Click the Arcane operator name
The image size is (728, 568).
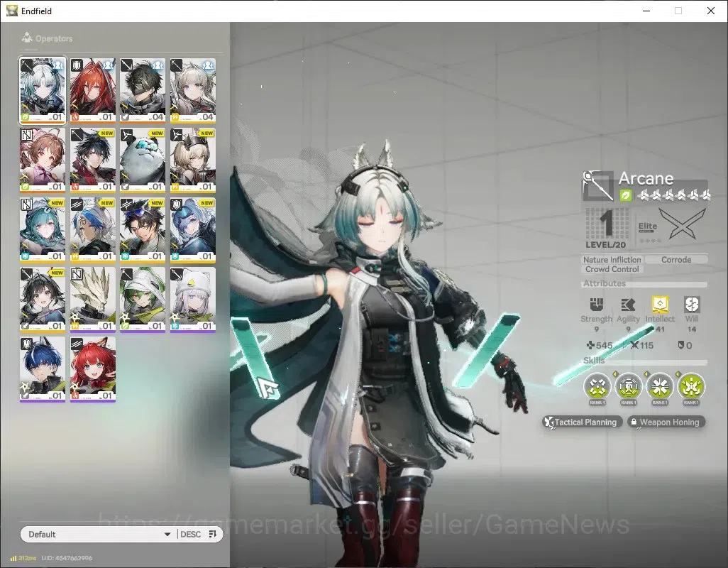pos(646,178)
